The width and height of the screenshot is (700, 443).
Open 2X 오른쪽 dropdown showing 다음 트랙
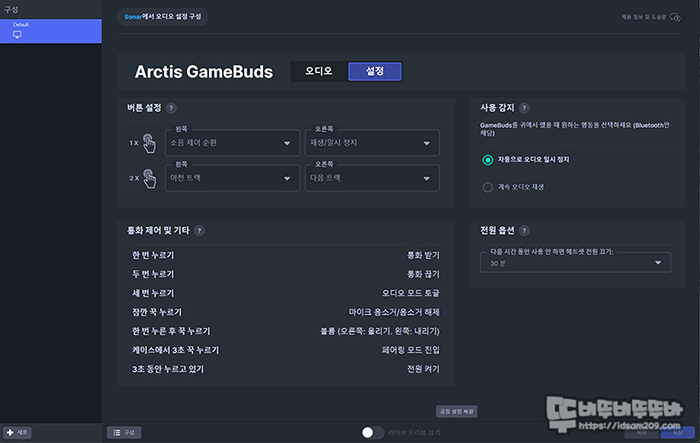372,178
